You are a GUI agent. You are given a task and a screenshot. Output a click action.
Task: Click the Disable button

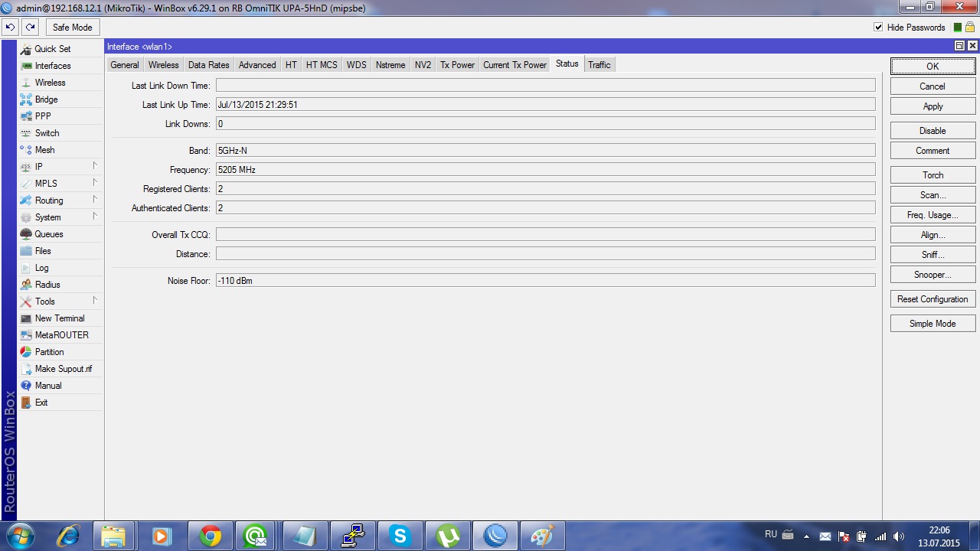[933, 131]
